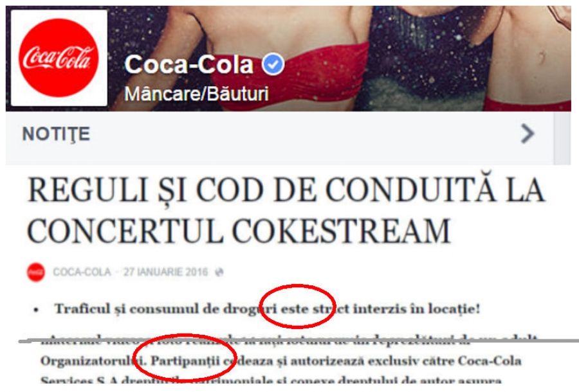
Task: Click the blue verified badge checkmark
Action: pyautogui.click(x=273, y=64)
